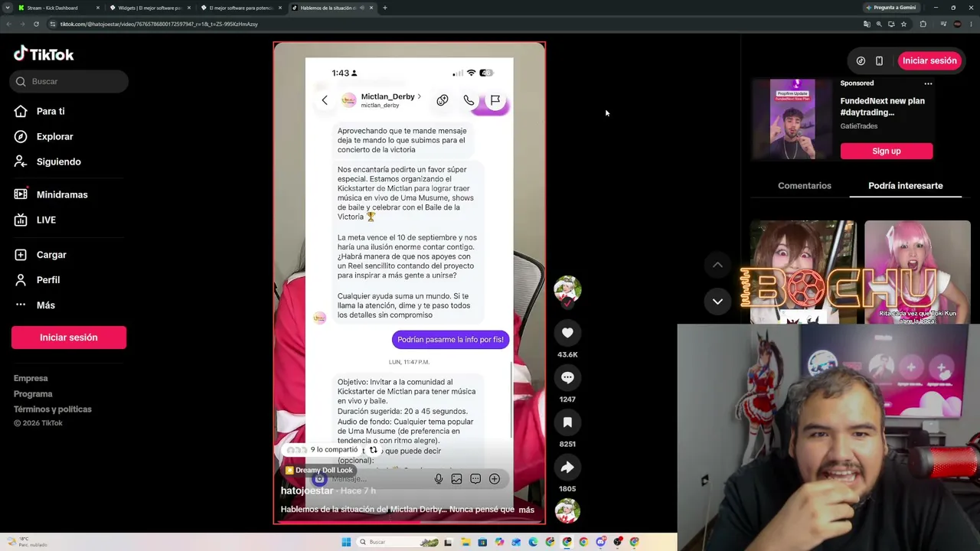Click the TikTok logo to go home
The width and height of the screenshot is (980, 551).
coord(44,54)
